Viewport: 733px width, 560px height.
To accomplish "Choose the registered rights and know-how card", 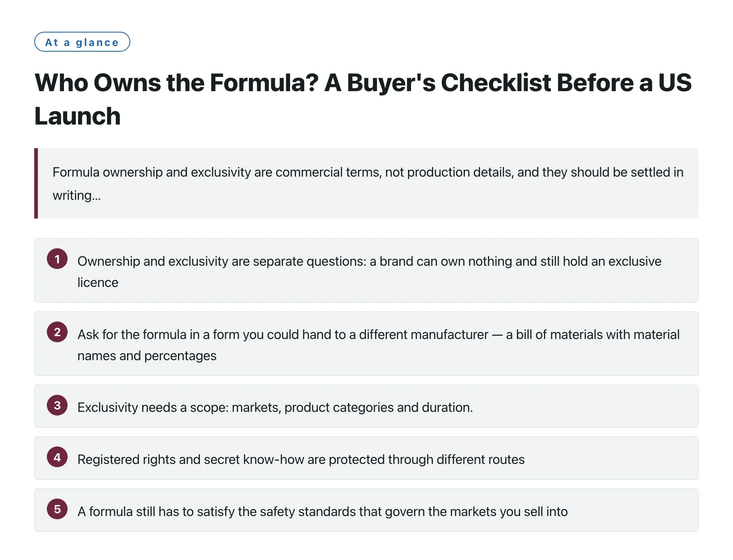I will (x=366, y=458).
